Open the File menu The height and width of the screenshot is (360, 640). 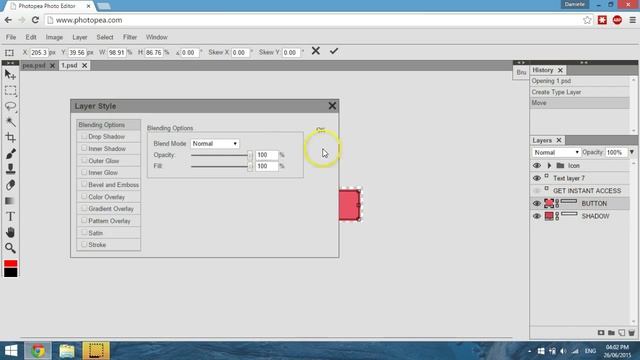(x=11, y=37)
